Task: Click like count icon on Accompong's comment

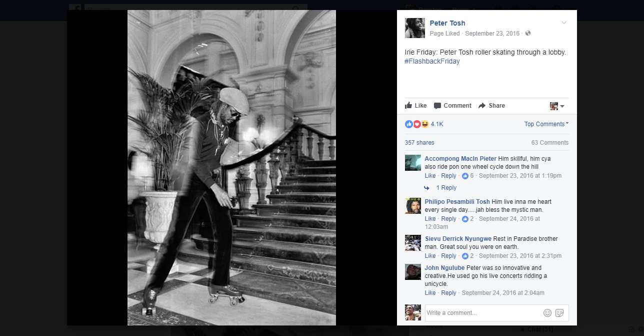Action: 465,176
